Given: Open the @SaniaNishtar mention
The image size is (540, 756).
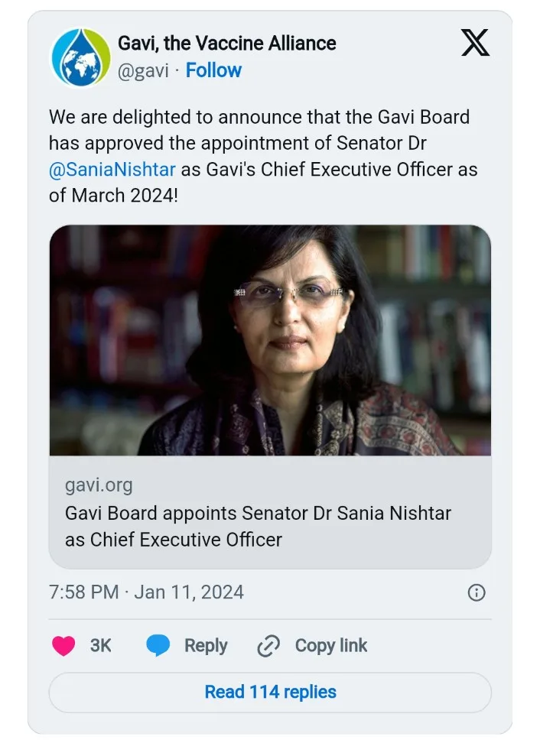Looking at the screenshot, I should [112, 169].
